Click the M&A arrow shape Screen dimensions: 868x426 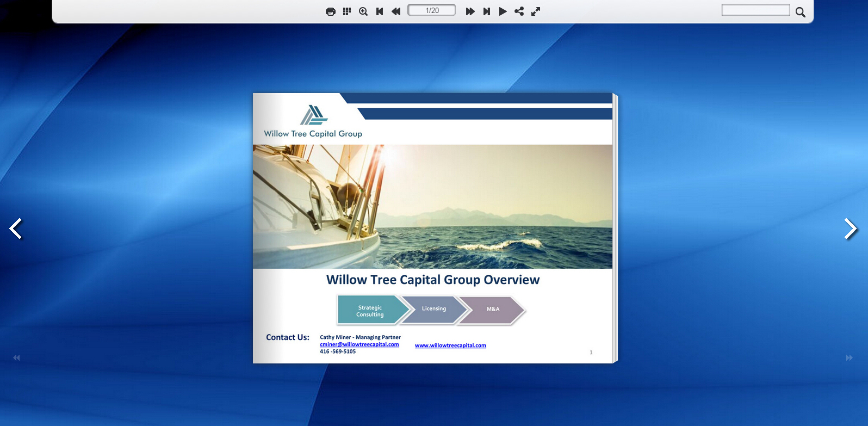click(x=492, y=310)
